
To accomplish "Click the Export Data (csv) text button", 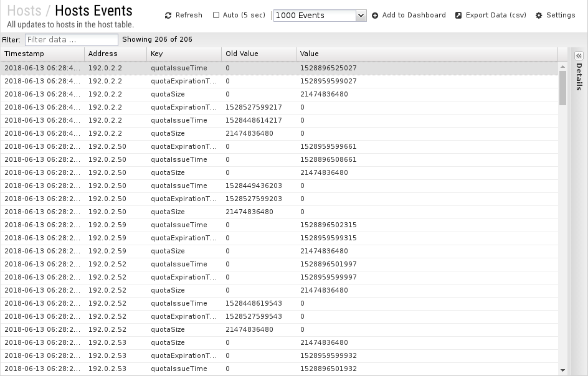I will (x=496, y=15).
